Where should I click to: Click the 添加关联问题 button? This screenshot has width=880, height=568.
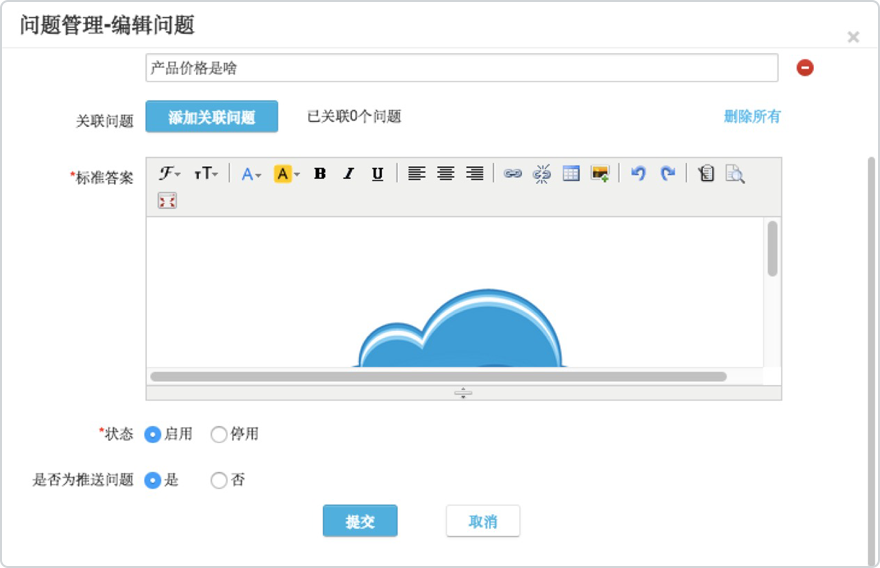(211, 117)
